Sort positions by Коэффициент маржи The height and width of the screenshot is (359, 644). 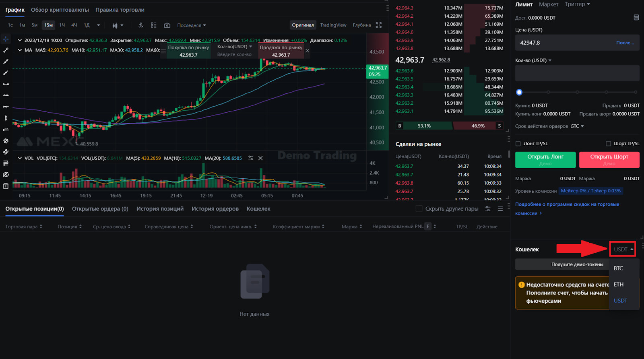(x=299, y=227)
